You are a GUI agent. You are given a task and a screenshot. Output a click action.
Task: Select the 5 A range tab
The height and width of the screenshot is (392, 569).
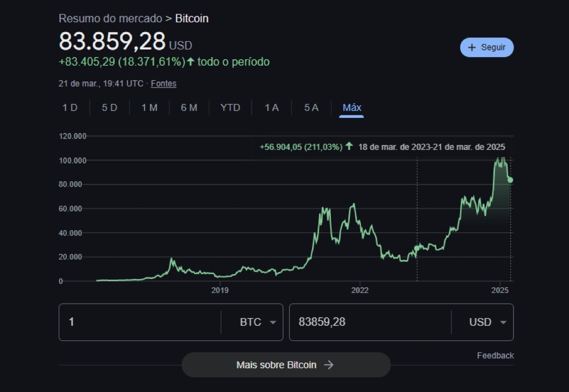[x=311, y=108]
